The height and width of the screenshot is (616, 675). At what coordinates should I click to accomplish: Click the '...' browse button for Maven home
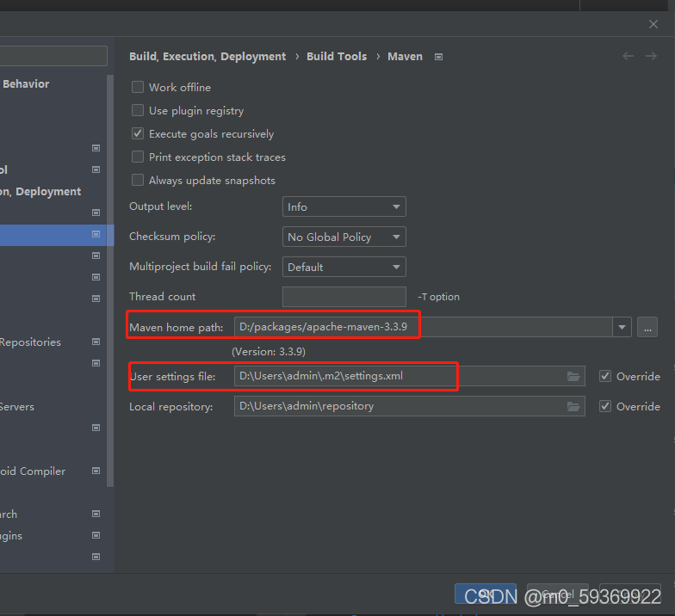coord(647,327)
